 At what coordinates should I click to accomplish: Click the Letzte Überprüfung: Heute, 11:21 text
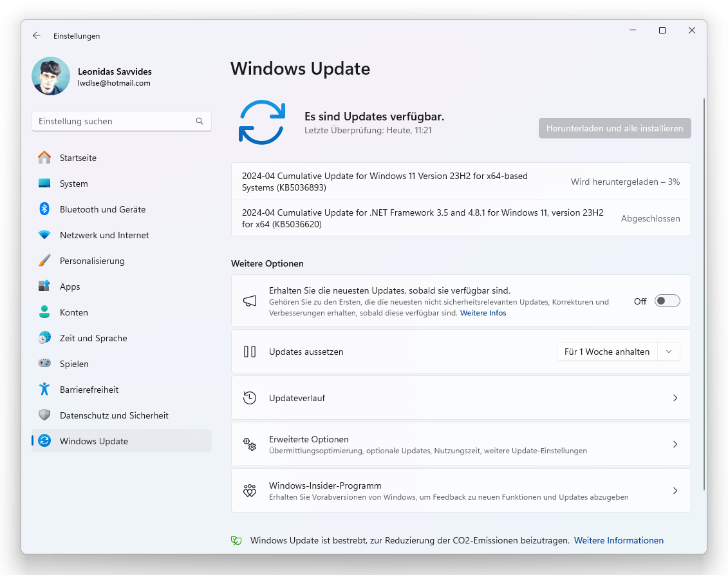pyautogui.click(x=368, y=131)
